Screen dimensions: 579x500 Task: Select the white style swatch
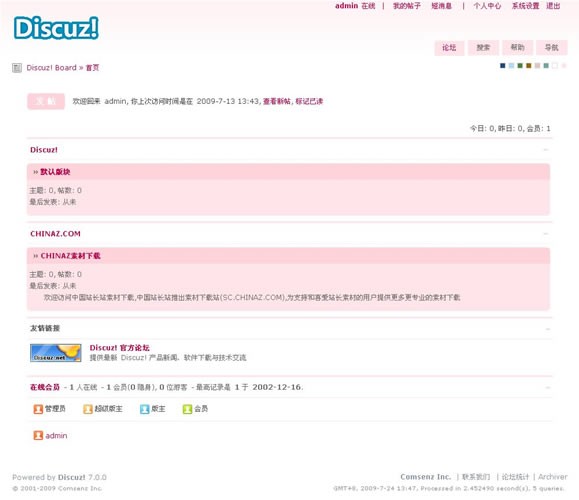pyautogui.click(x=555, y=66)
